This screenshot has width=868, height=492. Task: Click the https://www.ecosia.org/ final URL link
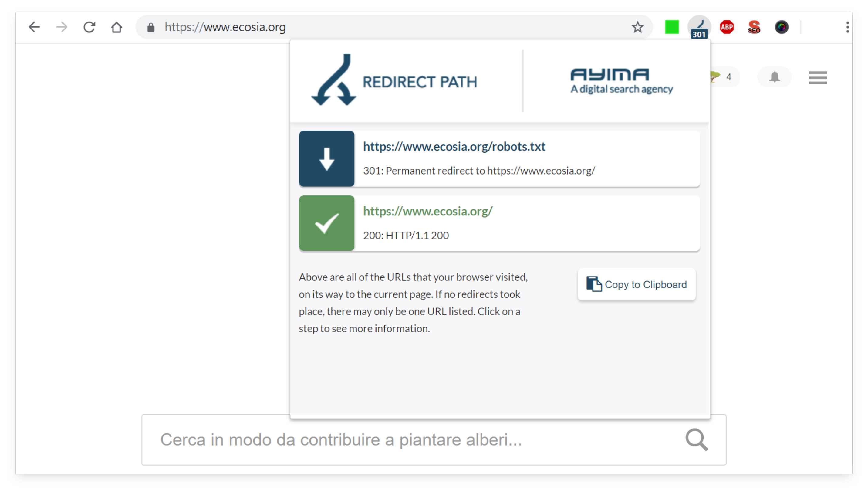coord(427,211)
